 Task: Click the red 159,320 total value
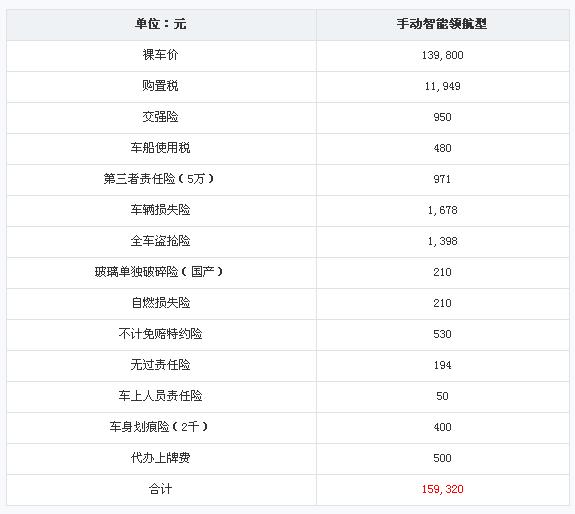tap(442, 489)
